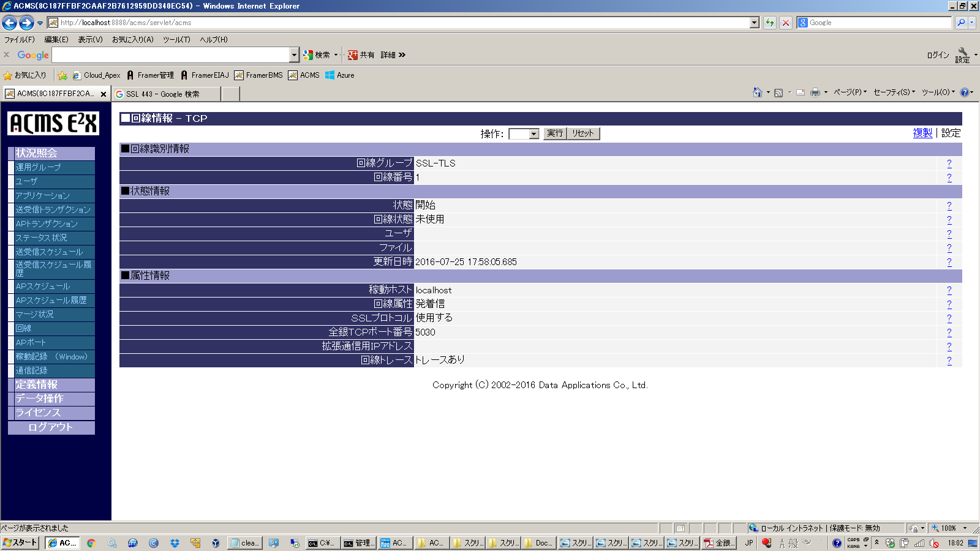Screen dimensions: 980x551
Task: Switch to the SSL 443 Google 検索 tab
Action: [x=167, y=94]
